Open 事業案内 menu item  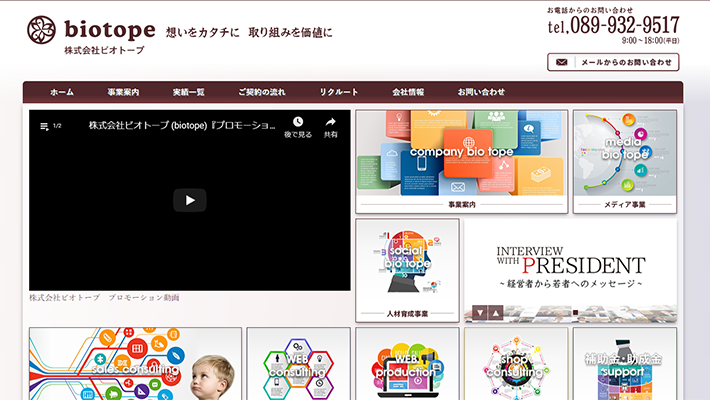click(x=123, y=92)
